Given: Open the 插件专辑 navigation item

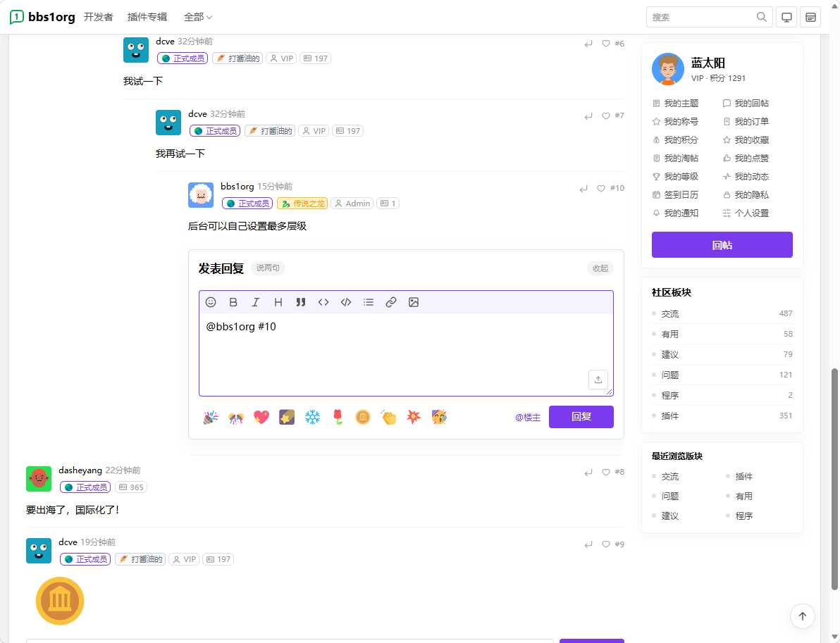Looking at the screenshot, I should (x=147, y=17).
